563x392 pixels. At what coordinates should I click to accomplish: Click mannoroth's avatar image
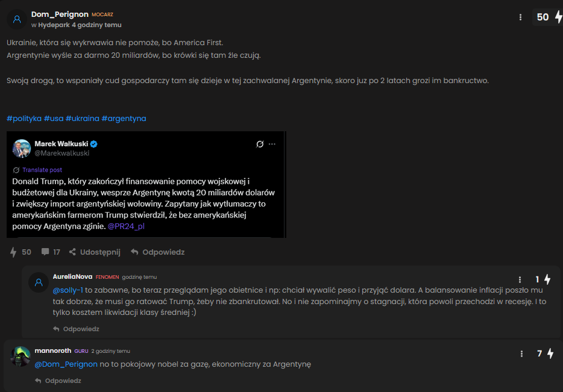pos(20,356)
